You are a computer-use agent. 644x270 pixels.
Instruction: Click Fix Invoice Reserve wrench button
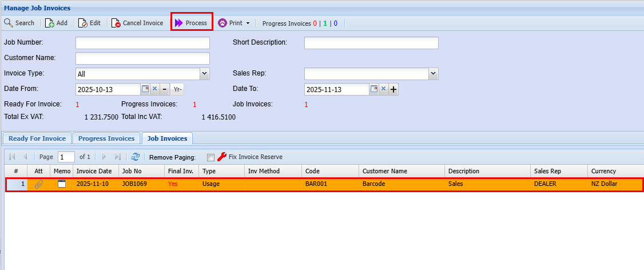[x=249, y=157]
